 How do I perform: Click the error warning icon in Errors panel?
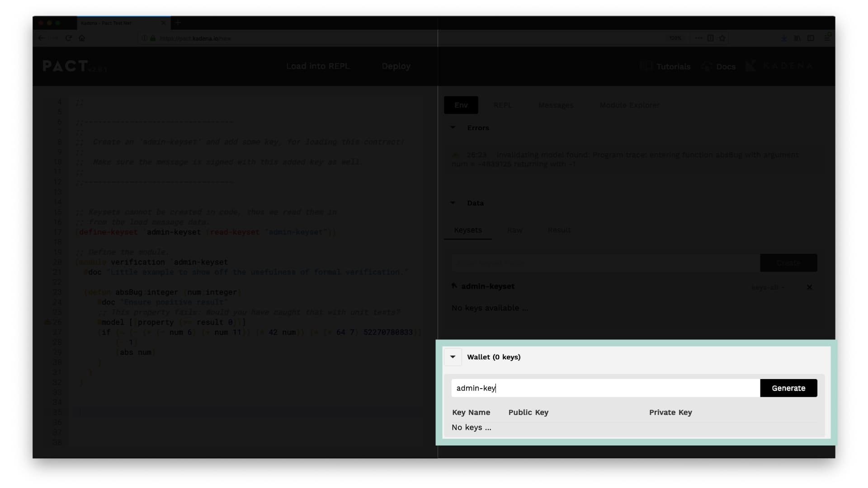click(455, 155)
